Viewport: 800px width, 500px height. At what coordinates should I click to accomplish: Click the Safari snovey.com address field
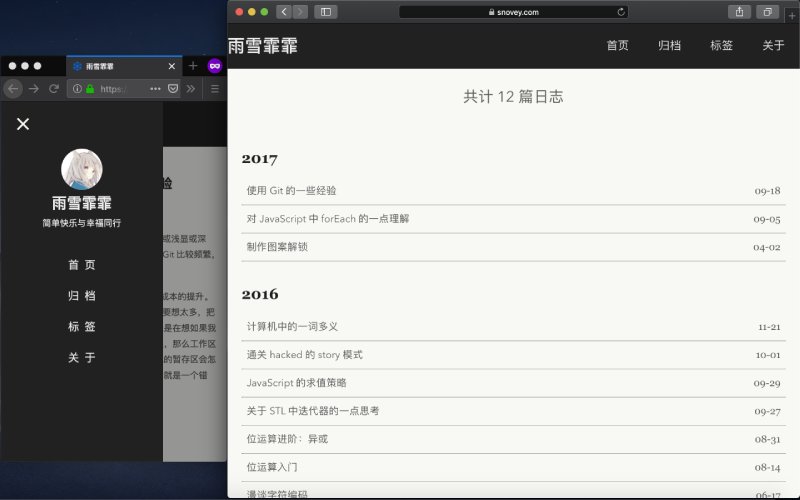tap(513, 12)
